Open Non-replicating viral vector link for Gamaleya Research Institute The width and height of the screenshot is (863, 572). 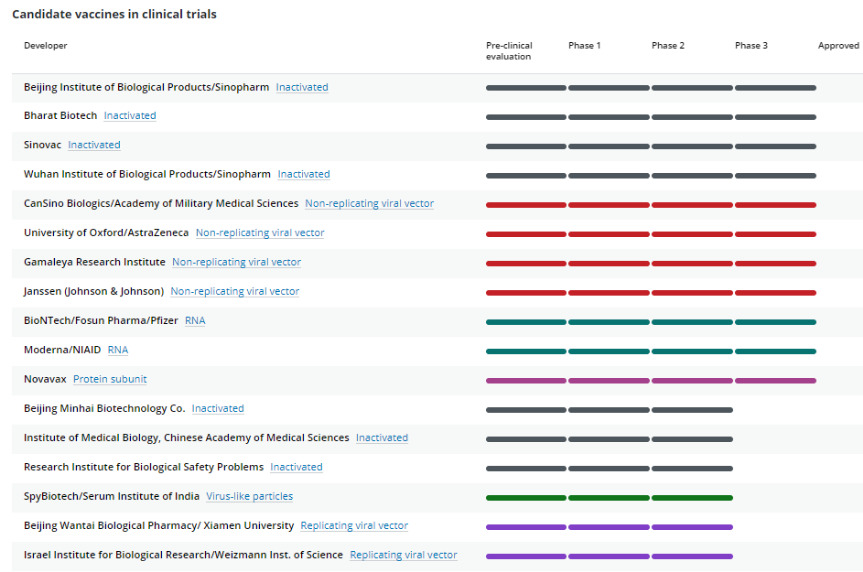coord(236,262)
